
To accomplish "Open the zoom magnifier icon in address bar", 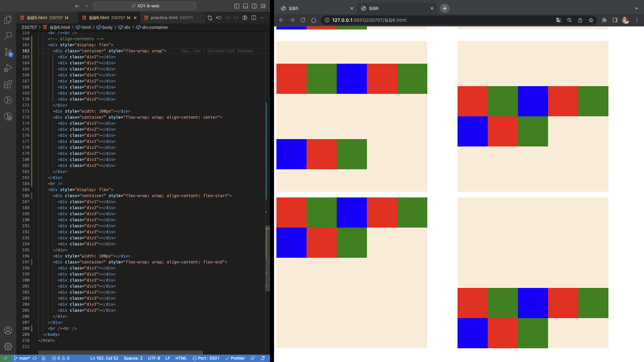I will (570, 20).
